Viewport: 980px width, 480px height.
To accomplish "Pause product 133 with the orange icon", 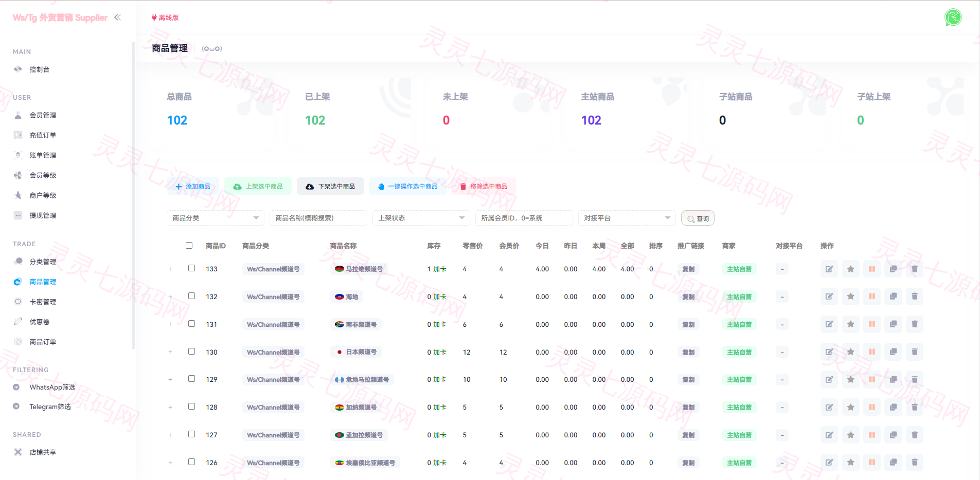I will point(872,269).
